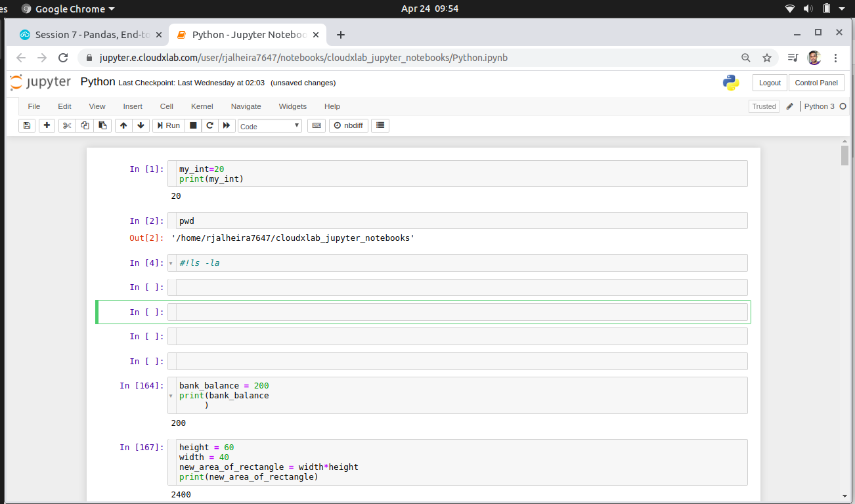
Task: Open the Google Chrome app menu in top bar
Action: pos(68,9)
